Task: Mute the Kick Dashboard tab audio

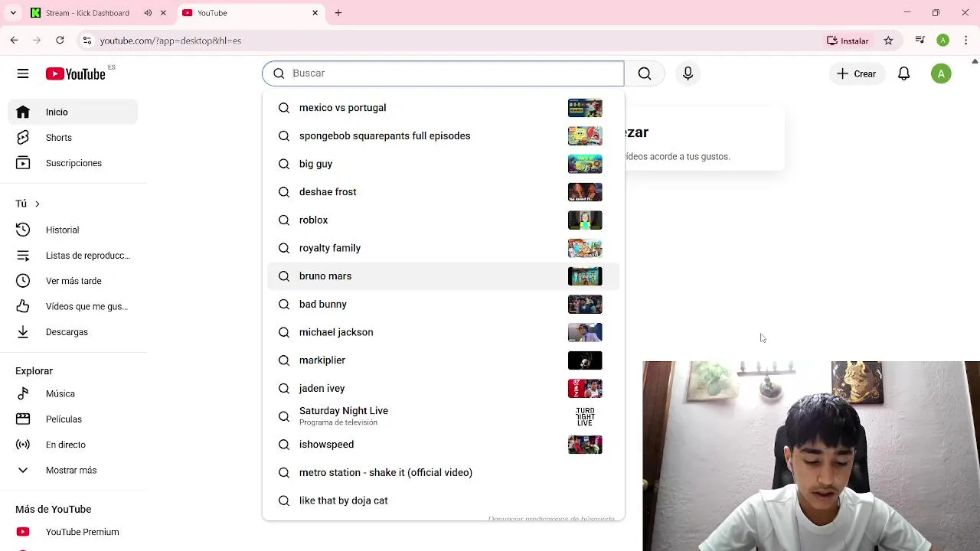Action: (x=148, y=13)
